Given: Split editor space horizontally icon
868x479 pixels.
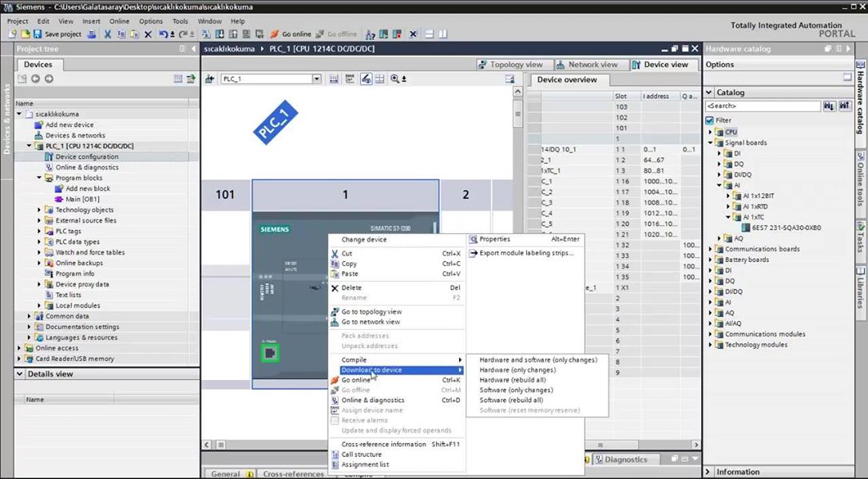Looking at the screenshot, I should (x=429, y=34).
